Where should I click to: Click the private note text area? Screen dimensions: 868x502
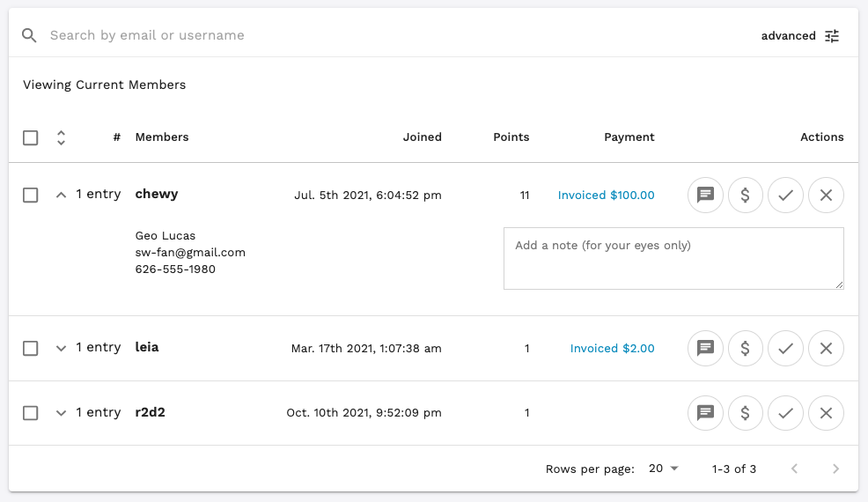[x=673, y=258]
